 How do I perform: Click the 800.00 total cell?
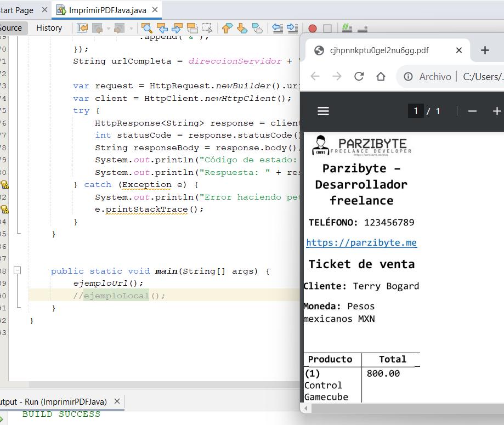383,373
